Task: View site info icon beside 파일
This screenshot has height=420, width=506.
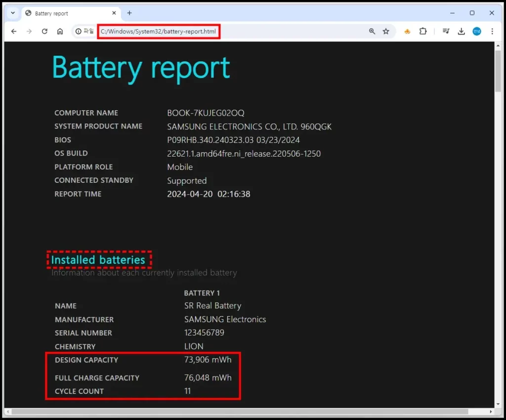Action: (x=79, y=31)
